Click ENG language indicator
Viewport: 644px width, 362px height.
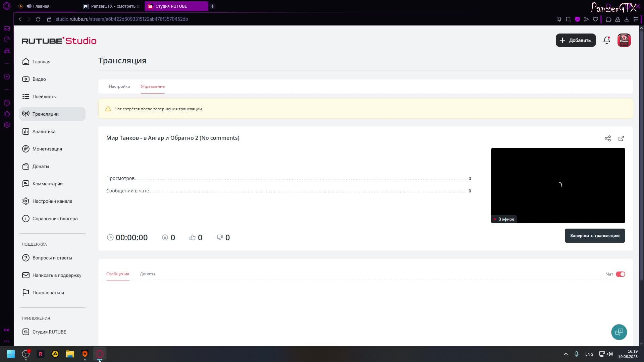click(x=589, y=354)
